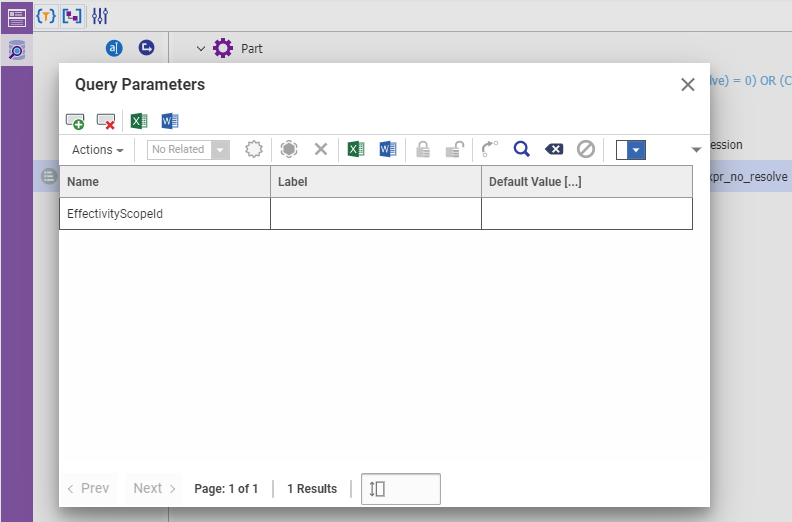Screen dimensions: 792x522
Task: Export to Excel from top dialog toolbar
Action: pos(139,121)
